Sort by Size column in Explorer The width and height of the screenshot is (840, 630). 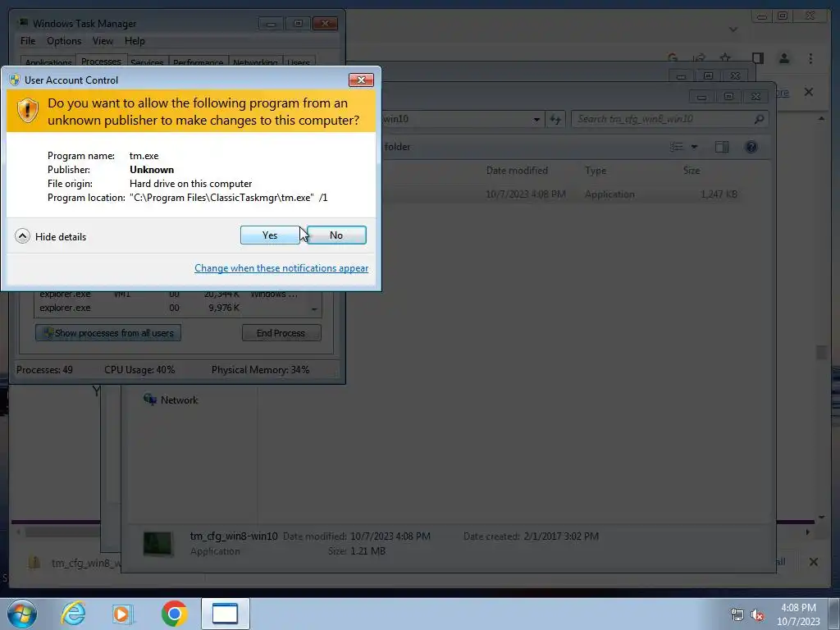click(x=692, y=171)
